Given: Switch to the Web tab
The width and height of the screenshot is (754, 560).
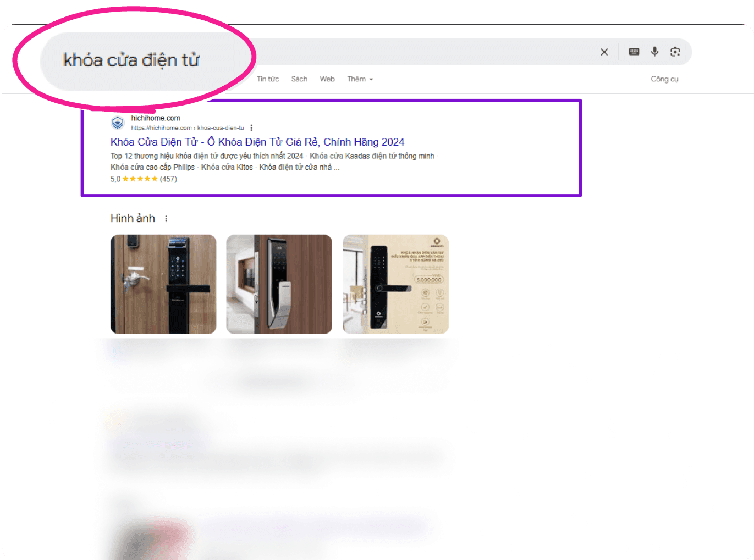Looking at the screenshot, I should point(327,79).
